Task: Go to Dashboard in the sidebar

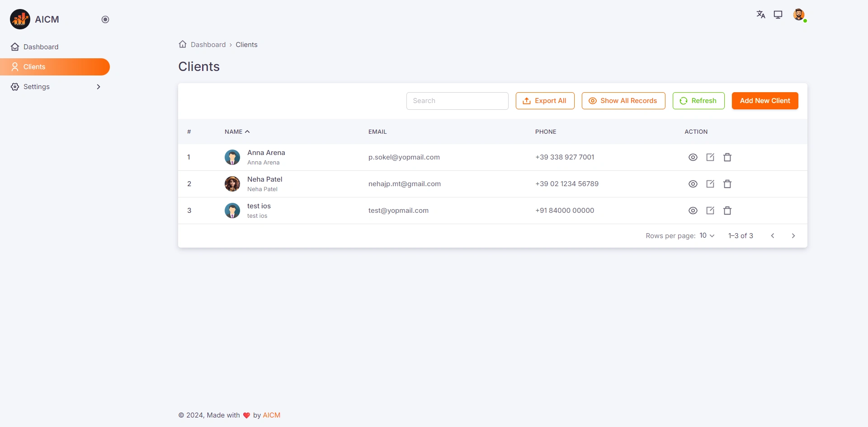Action: pos(55,47)
